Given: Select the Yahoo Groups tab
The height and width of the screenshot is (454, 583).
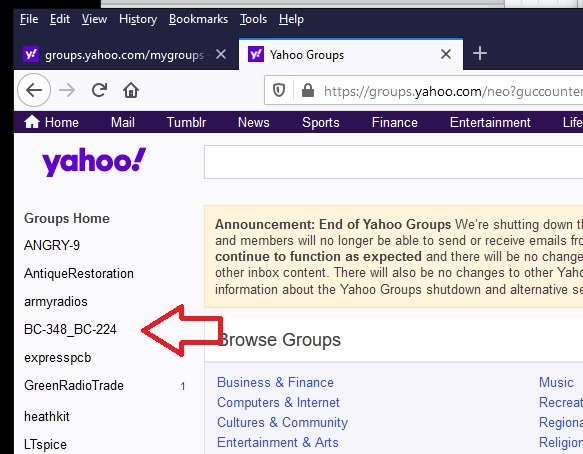Looking at the screenshot, I should pos(351,54).
